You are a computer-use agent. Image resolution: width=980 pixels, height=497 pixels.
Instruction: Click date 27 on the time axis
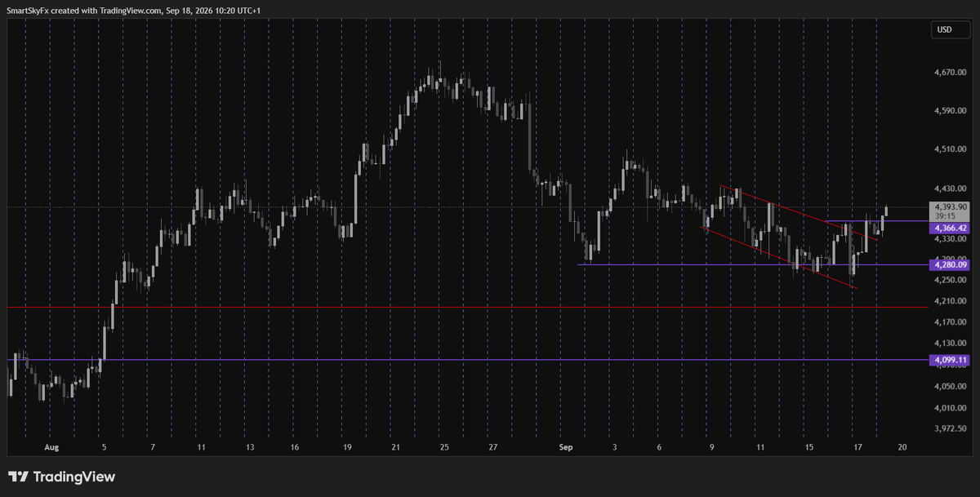(493, 448)
